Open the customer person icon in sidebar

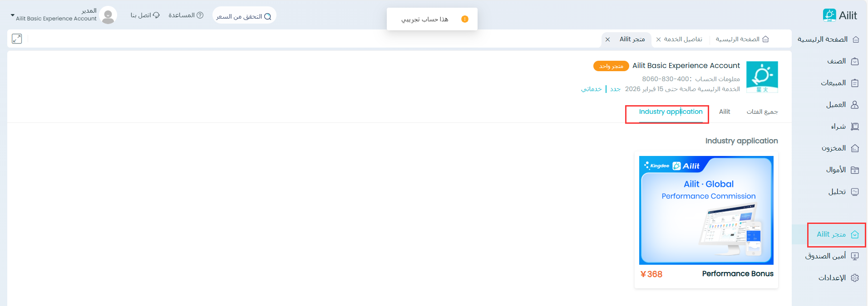(855, 105)
